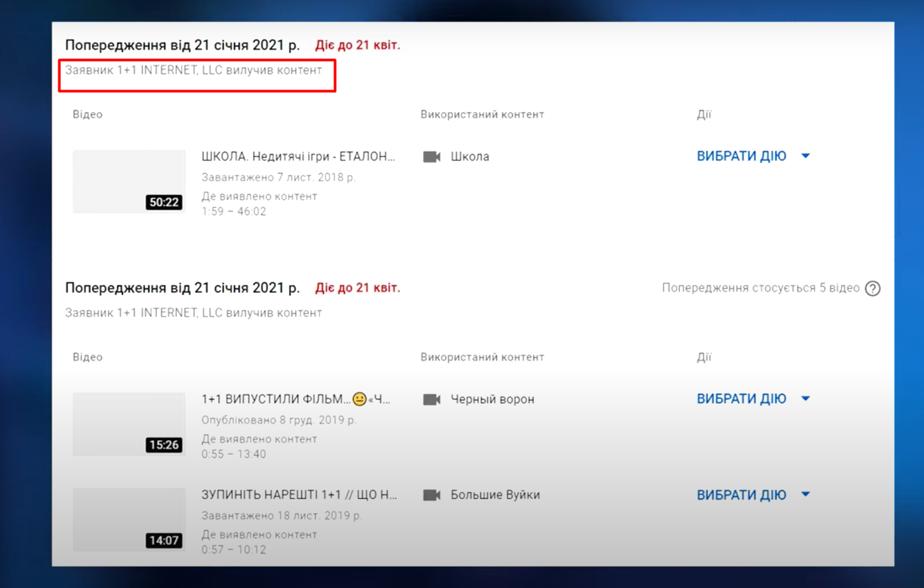Click the camera icon next to Большие Вуйки

pos(432,495)
